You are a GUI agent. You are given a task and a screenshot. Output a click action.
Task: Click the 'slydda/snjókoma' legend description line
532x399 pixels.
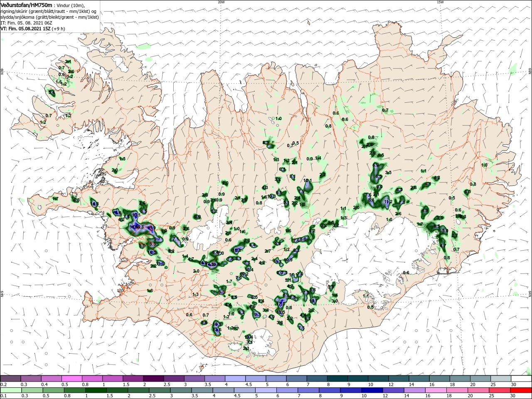tap(49, 17)
